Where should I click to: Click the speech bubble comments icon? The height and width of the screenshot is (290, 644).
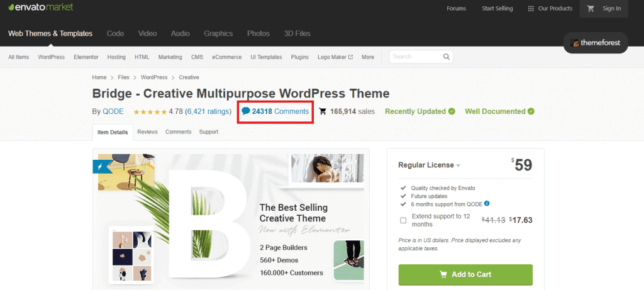click(x=246, y=111)
